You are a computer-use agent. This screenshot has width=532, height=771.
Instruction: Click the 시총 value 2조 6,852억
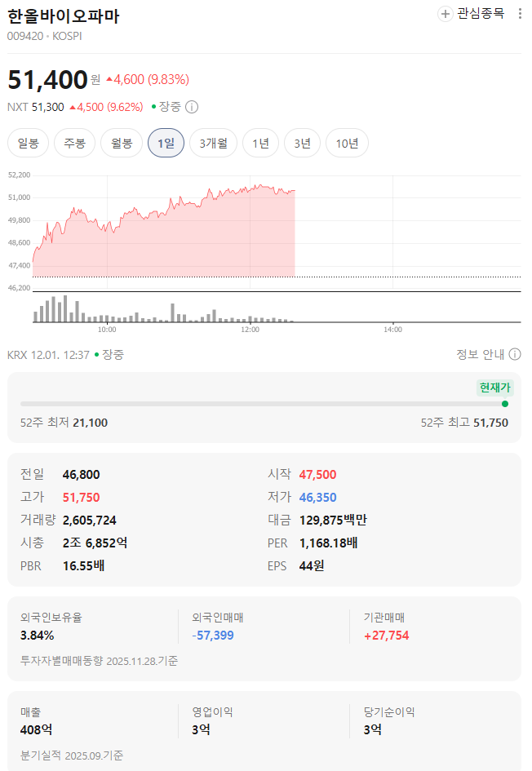[x=95, y=543]
